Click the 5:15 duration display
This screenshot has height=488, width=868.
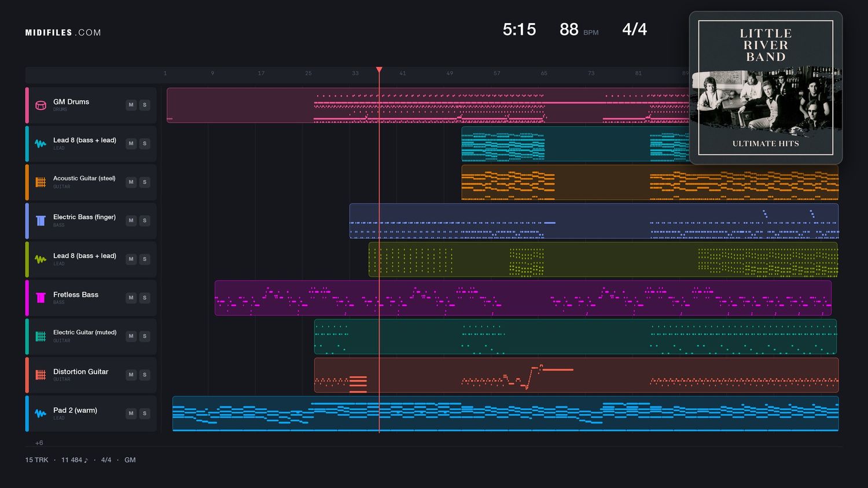tap(519, 29)
